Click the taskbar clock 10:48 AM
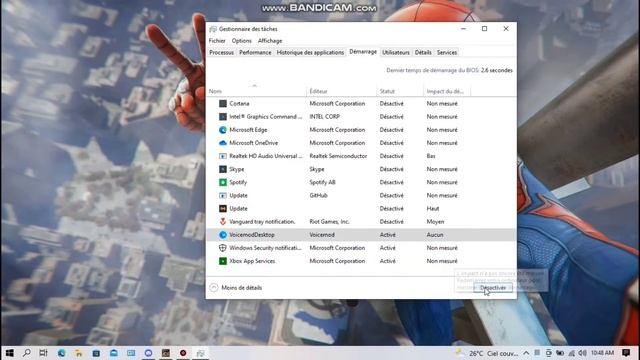 click(x=602, y=353)
